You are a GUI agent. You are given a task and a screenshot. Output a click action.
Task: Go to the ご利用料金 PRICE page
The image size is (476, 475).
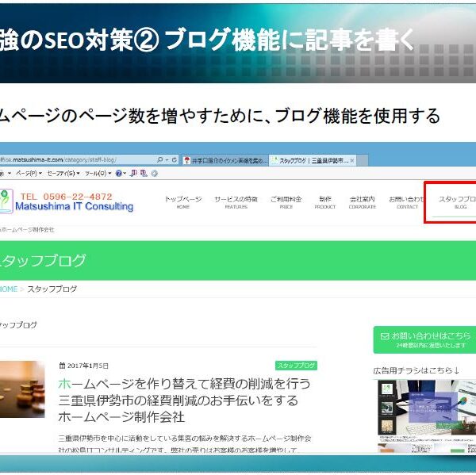286,202
